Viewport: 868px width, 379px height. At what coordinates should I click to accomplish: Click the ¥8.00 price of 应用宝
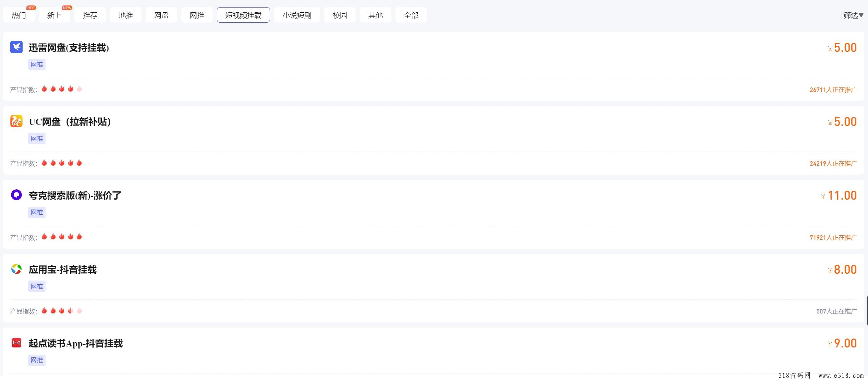point(842,270)
